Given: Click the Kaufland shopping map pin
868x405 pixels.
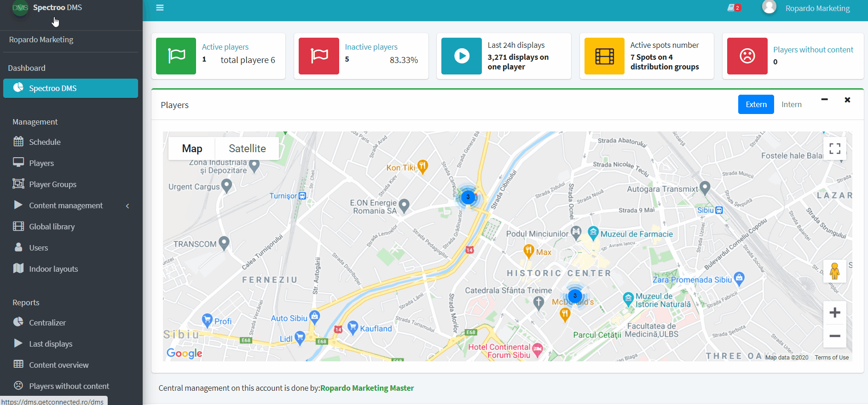Looking at the screenshot, I should point(353,327).
